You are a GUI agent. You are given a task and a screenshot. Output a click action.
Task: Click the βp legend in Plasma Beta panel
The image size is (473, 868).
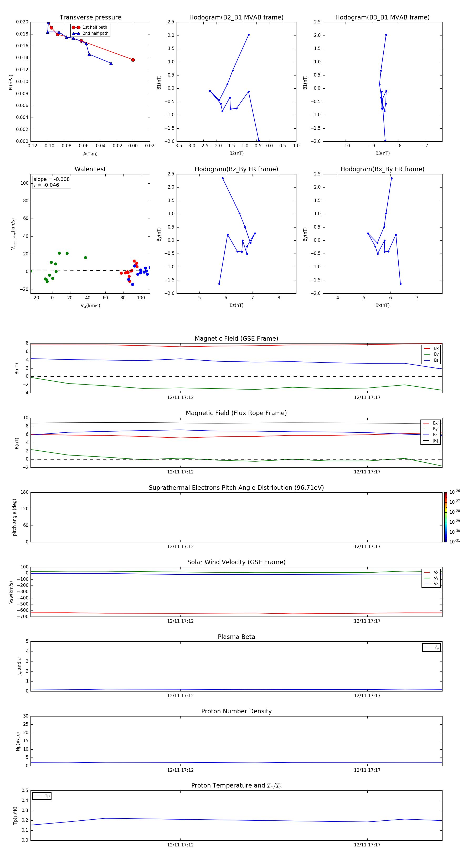point(431,647)
